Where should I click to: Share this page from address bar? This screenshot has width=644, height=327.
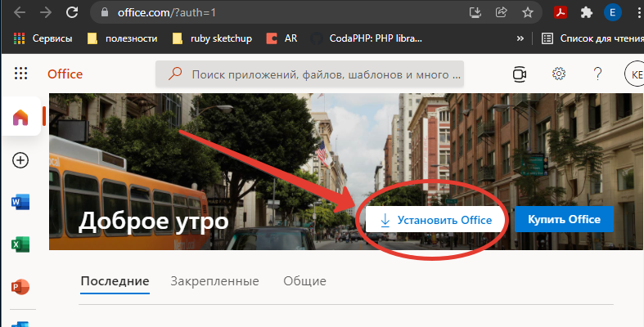coord(502,13)
